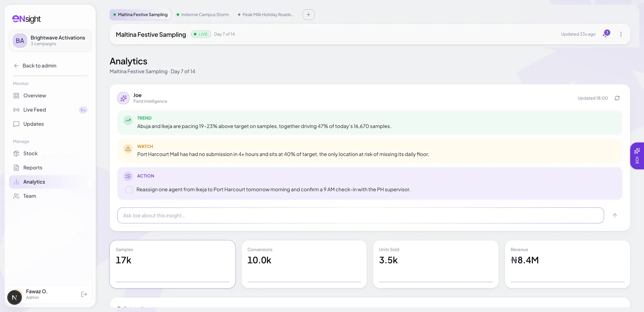Click the 'Field intelligence' subtitle
The height and width of the screenshot is (312, 644).
pos(150,101)
